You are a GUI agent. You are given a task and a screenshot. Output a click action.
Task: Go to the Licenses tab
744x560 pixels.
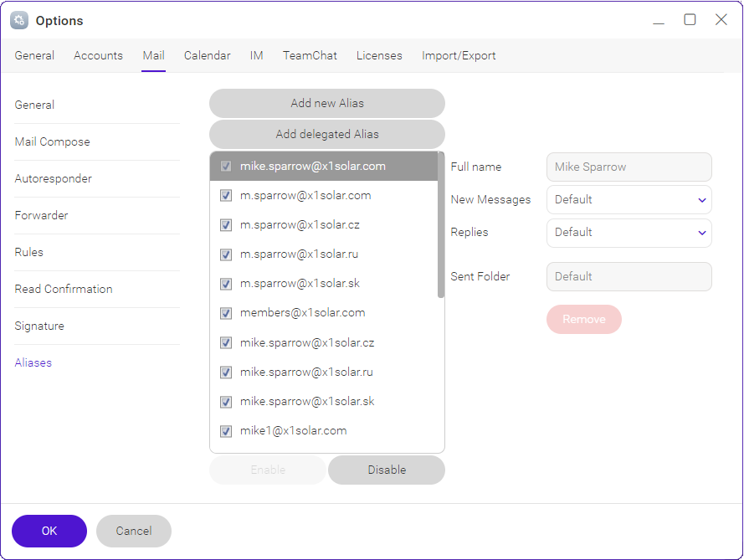[x=379, y=55]
